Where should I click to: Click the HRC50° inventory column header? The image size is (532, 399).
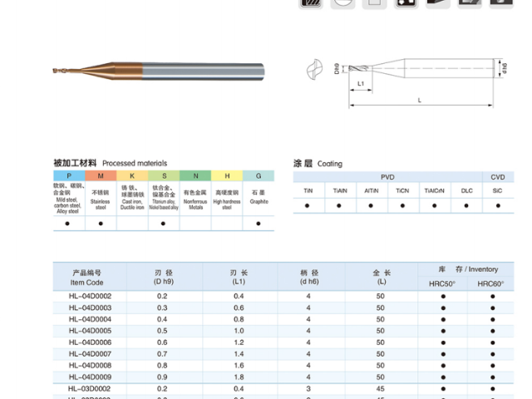coord(442,283)
